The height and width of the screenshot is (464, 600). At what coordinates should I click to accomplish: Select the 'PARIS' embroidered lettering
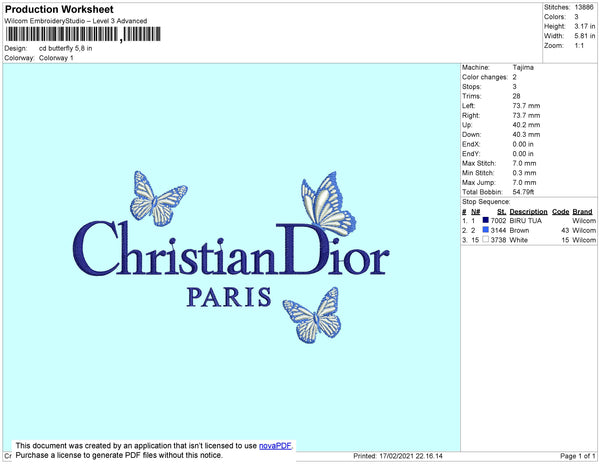229,297
